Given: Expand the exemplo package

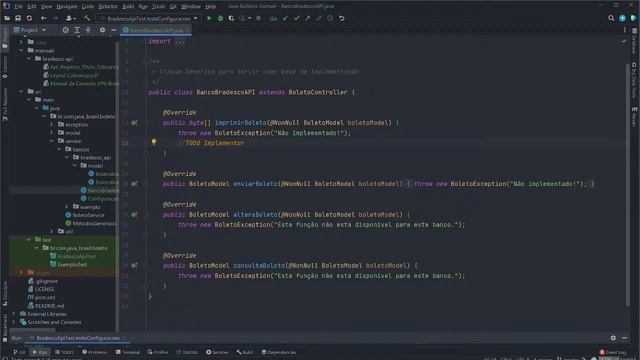Looking at the screenshot, I should [x=67, y=207].
